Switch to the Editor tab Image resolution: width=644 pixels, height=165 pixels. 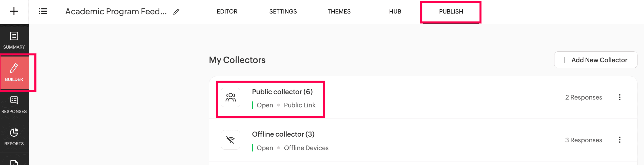coord(227,12)
